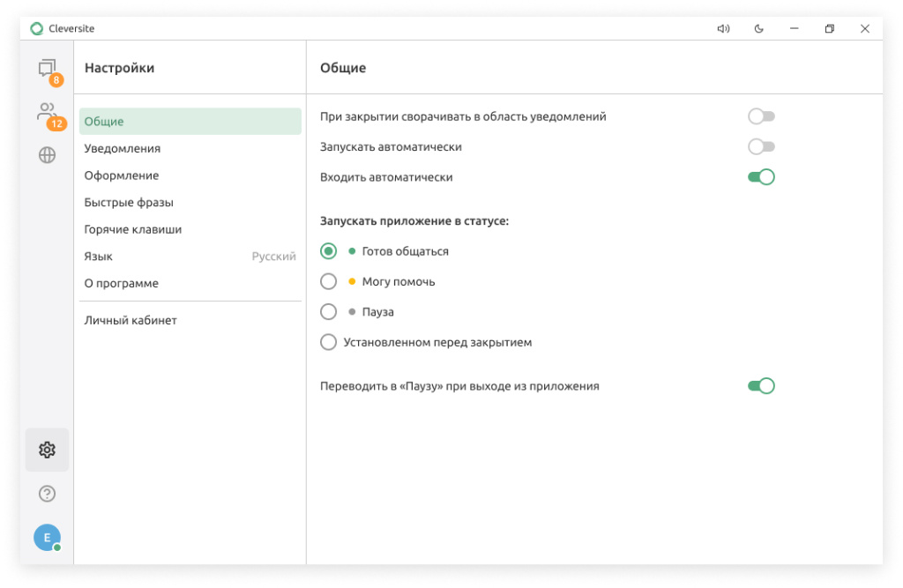Open the chats icon with badge 8

point(47,69)
